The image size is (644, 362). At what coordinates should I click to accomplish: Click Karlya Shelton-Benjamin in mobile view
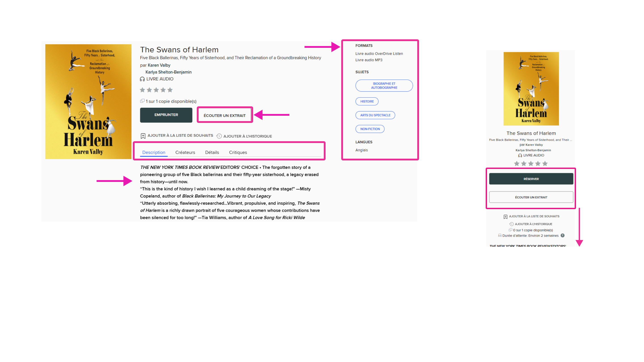(x=533, y=150)
